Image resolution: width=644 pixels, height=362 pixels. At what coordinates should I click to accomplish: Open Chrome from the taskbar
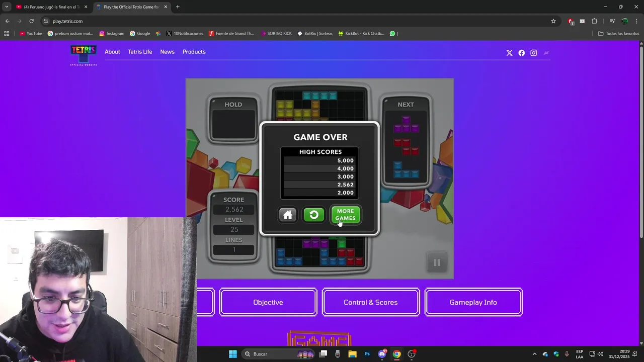click(396, 354)
